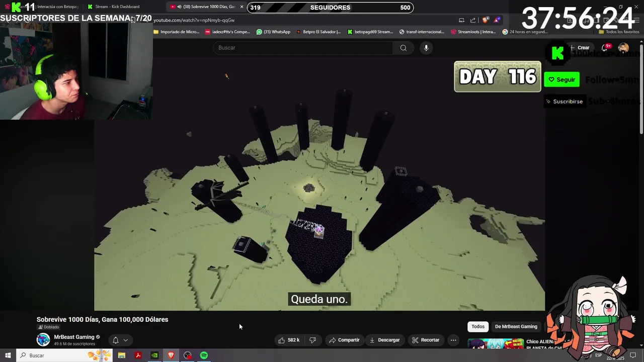
Task: Activate voice search microphone icon
Action: click(426, 48)
